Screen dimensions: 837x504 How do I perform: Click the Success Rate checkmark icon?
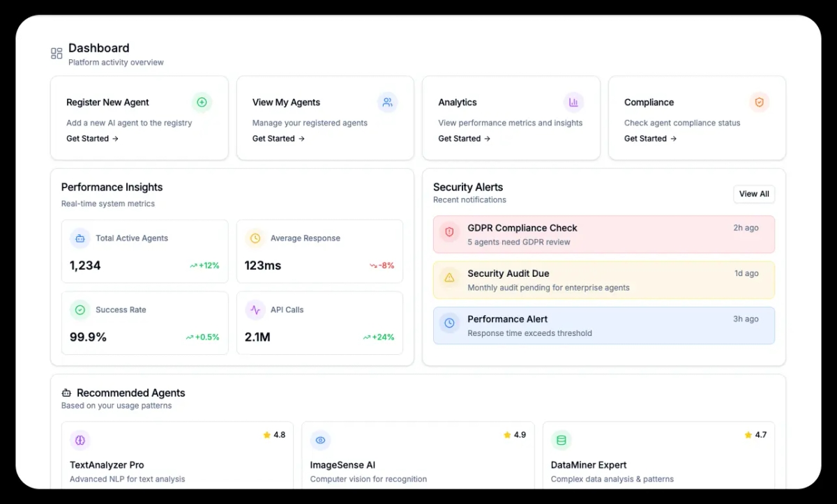click(80, 310)
